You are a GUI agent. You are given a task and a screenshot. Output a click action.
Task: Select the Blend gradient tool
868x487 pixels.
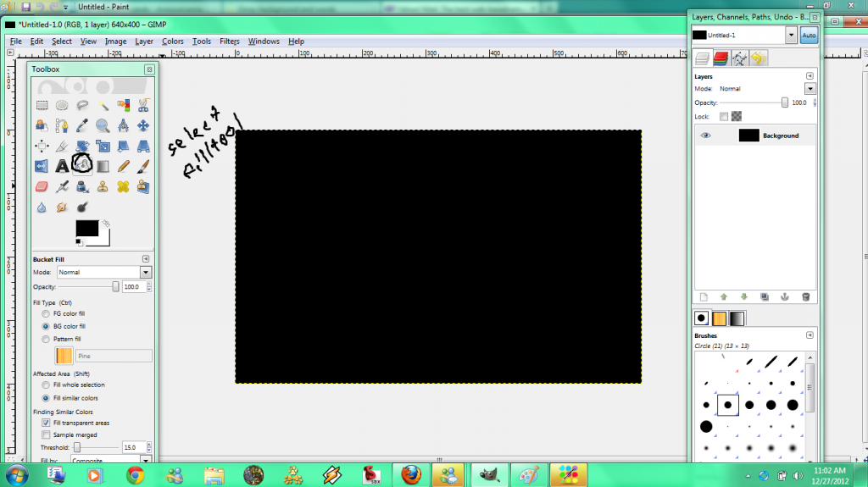(x=103, y=166)
